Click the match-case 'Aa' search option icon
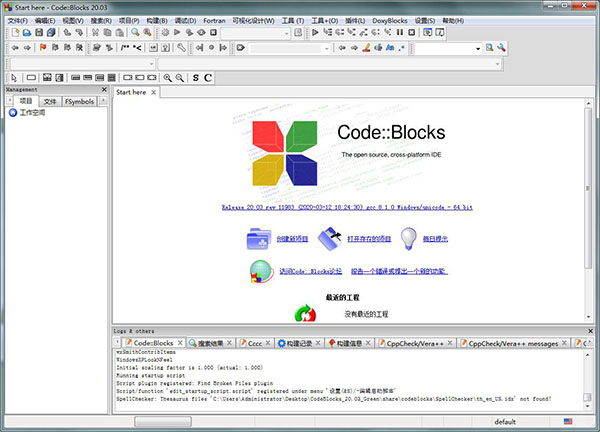This screenshot has height=432, width=600. click(390, 48)
